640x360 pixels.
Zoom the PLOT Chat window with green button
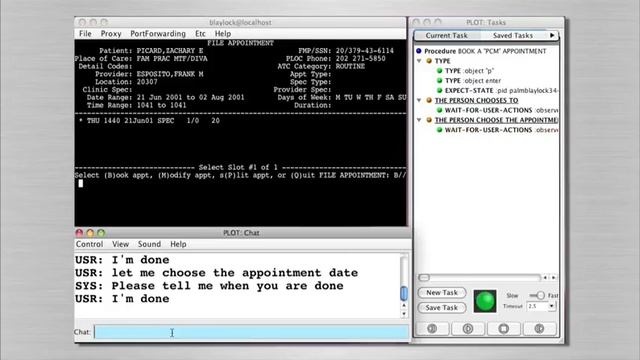101,233
